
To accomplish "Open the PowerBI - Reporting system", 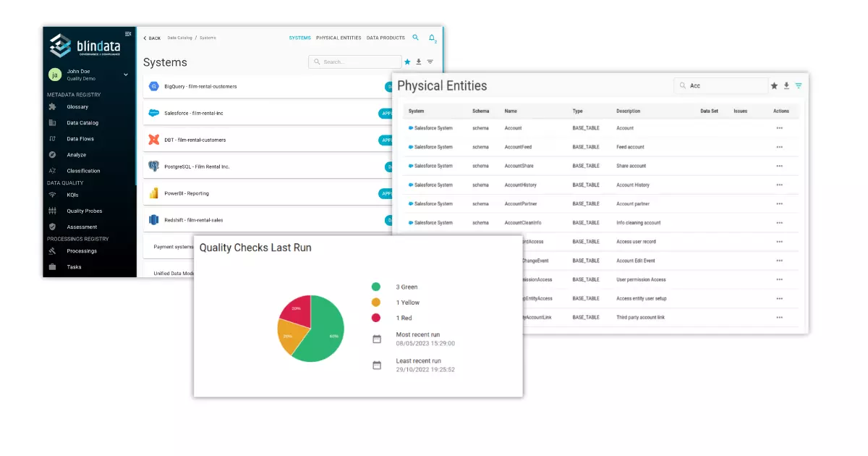I will pos(187,193).
